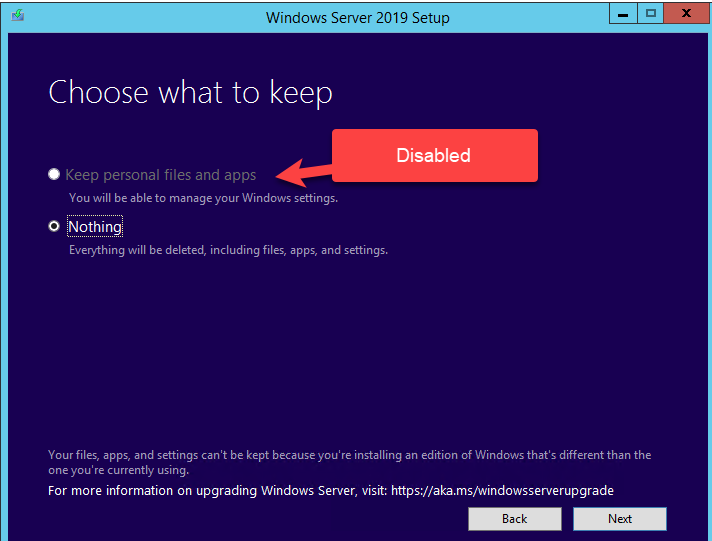Click the empty purple area below the options
The height and width of the screenshot is (541, 712).
coord(350,350)
